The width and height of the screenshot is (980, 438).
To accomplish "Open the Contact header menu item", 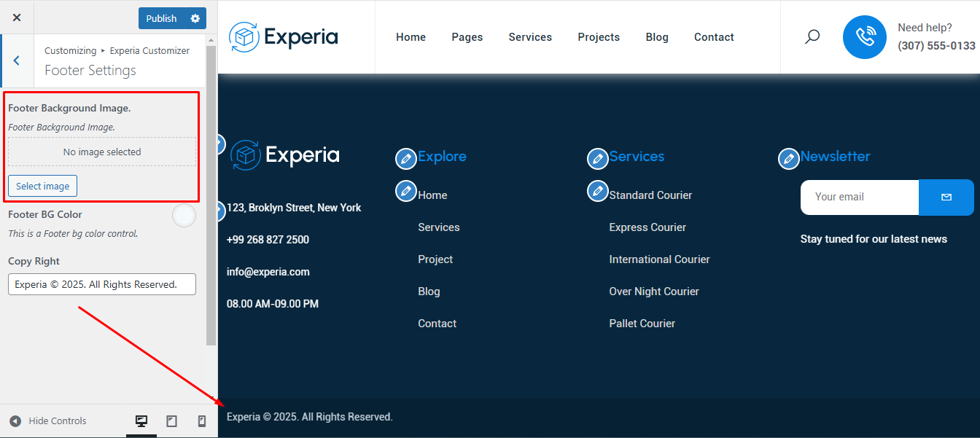I will pos(714,37).
